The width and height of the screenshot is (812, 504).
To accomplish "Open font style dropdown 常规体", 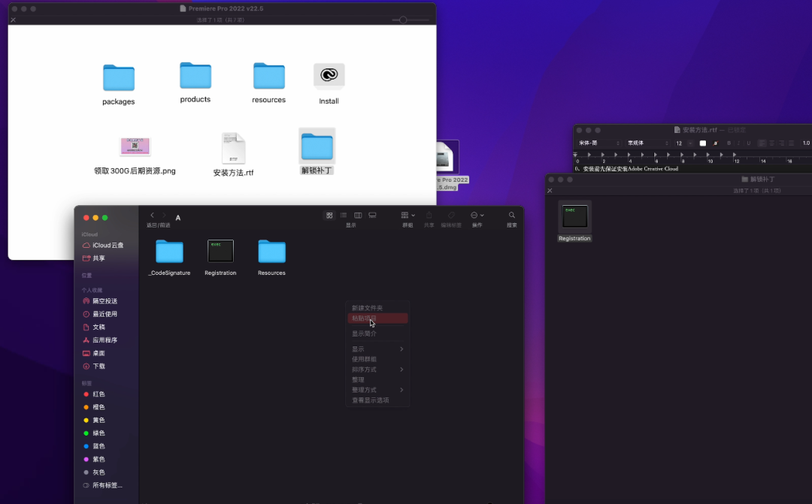I will coord(648,143).
